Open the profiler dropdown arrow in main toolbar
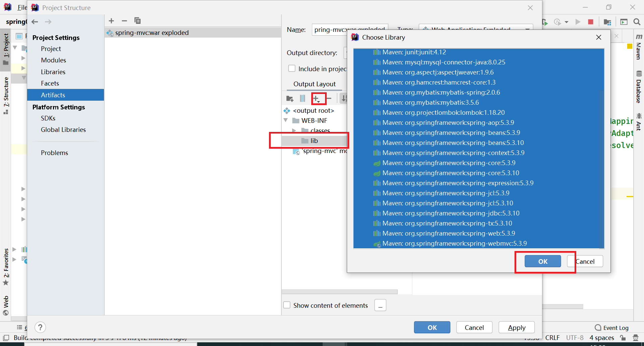Viewport: 644px width, 346px height. pyautogui.click(x=567, y=22)
